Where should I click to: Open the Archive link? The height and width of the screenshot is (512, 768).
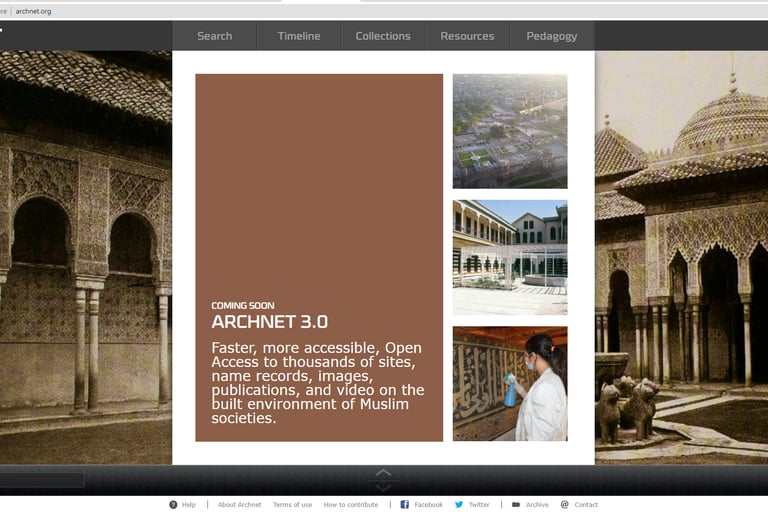click(x=537, y=505)
